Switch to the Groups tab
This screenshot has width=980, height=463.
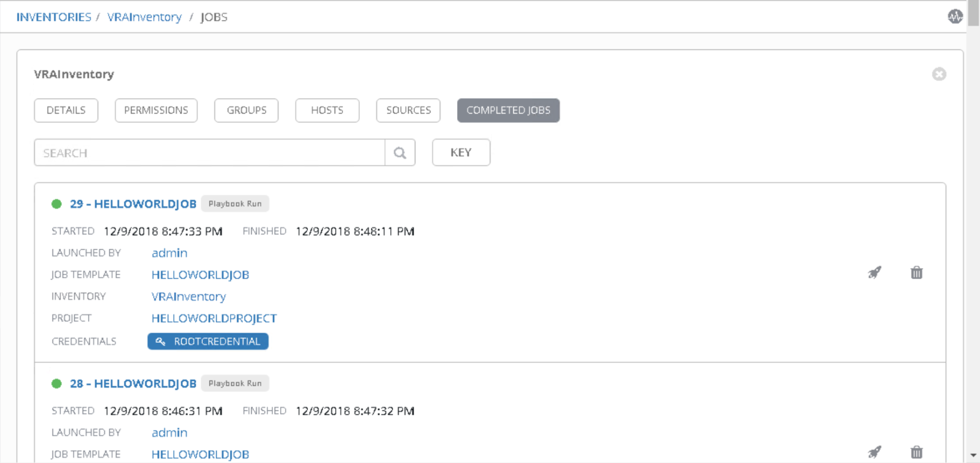coord(246,110)
